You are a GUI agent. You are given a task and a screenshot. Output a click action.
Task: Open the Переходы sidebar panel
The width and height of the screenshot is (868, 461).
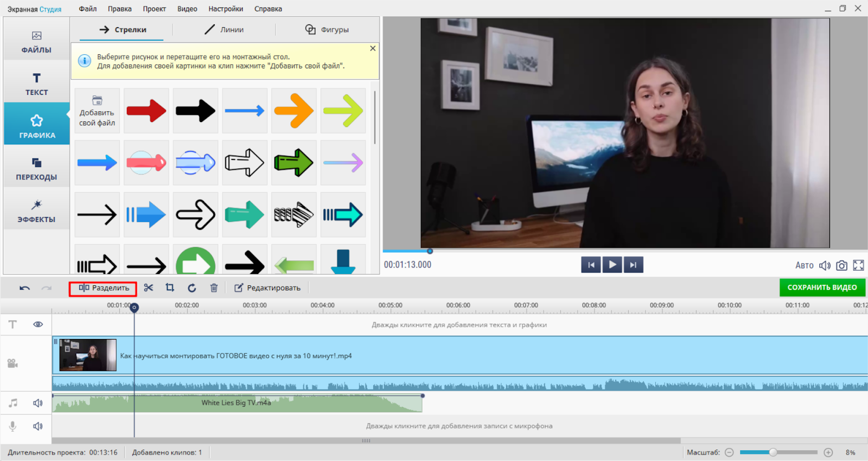point(36,169)
